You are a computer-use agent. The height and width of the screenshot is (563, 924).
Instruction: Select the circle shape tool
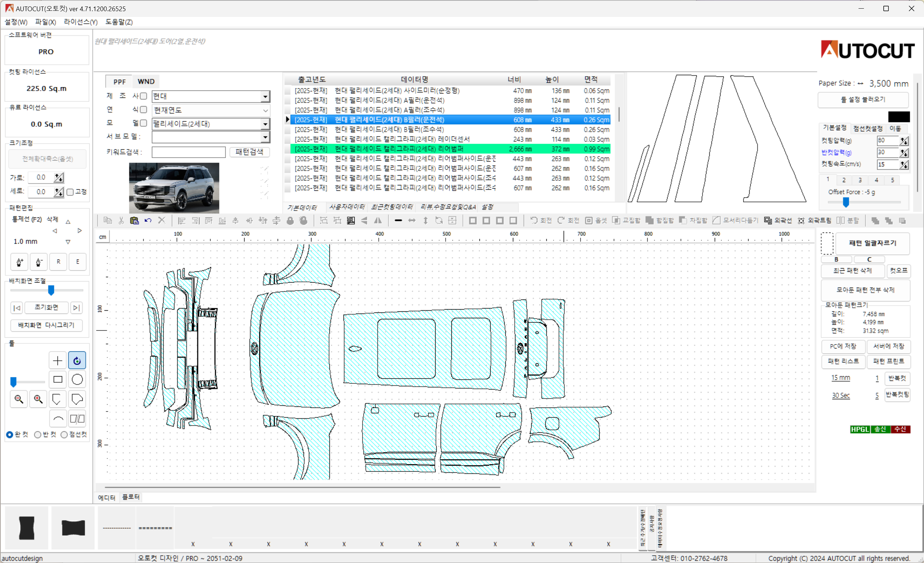tap(77, 379)
